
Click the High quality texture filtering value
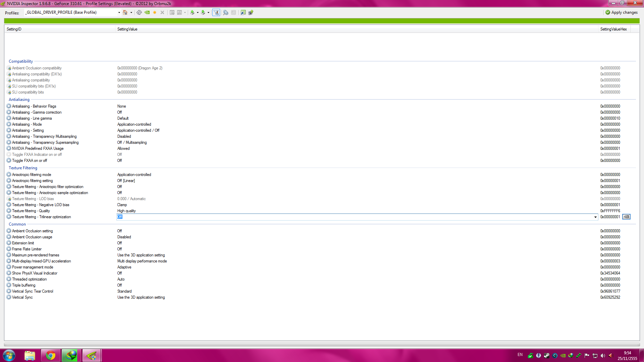tap(126, 211)
